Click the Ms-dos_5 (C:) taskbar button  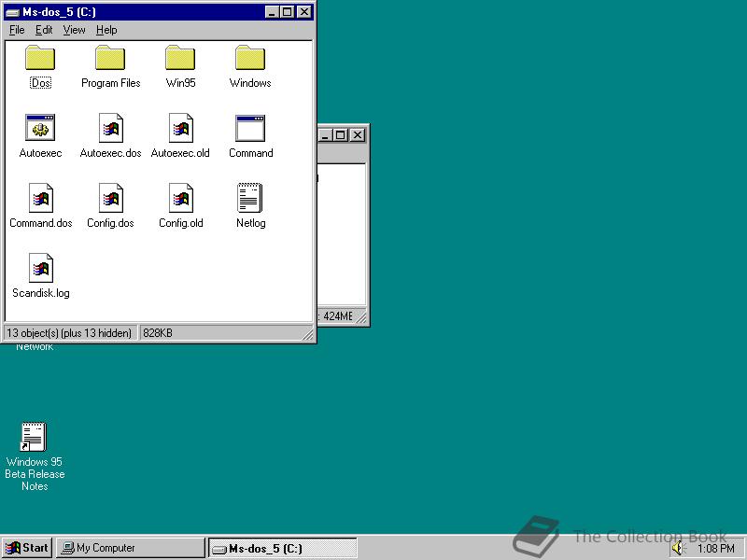pyautogui.click(x=283, y=548)
